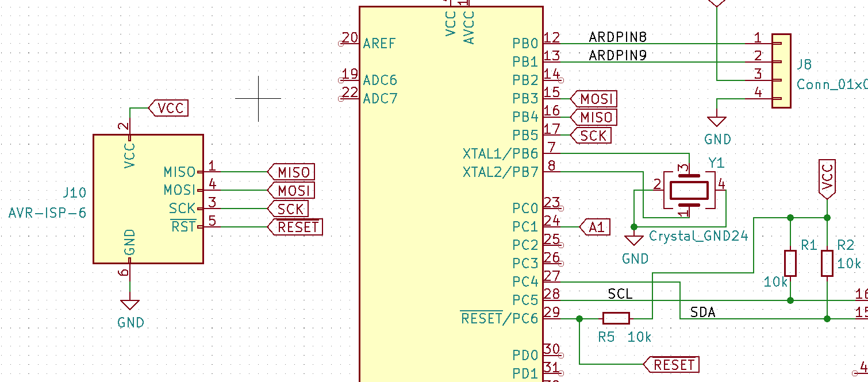
Task: Select the J8 connector symbol
Action: click(x=781, y=71)
